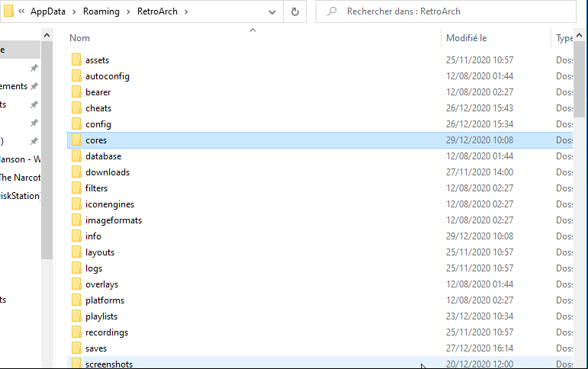
Task: Select the assets folder icon
Action: click(x=76, y=60)
